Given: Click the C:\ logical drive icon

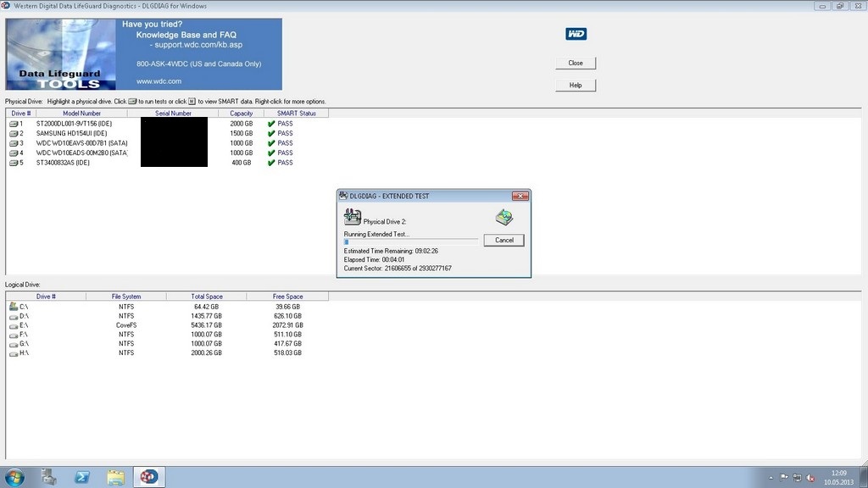Looking at the screenshot, I should [14, 306].
